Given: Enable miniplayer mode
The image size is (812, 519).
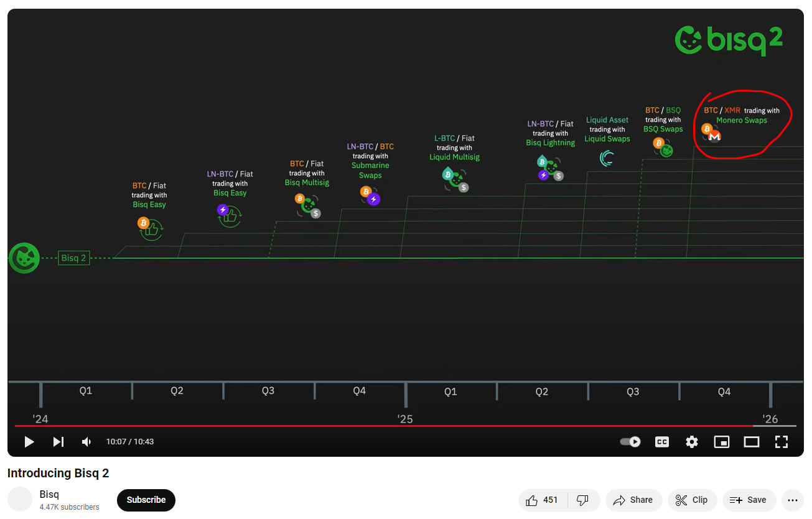Looking at the screenshot, I should click(722, 442).
